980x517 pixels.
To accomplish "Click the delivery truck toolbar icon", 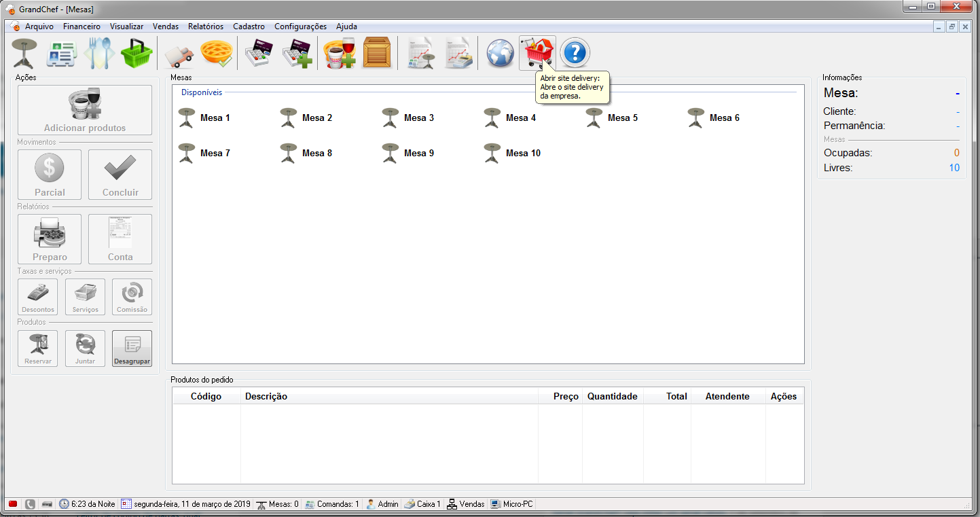I will tap(179, 53).
